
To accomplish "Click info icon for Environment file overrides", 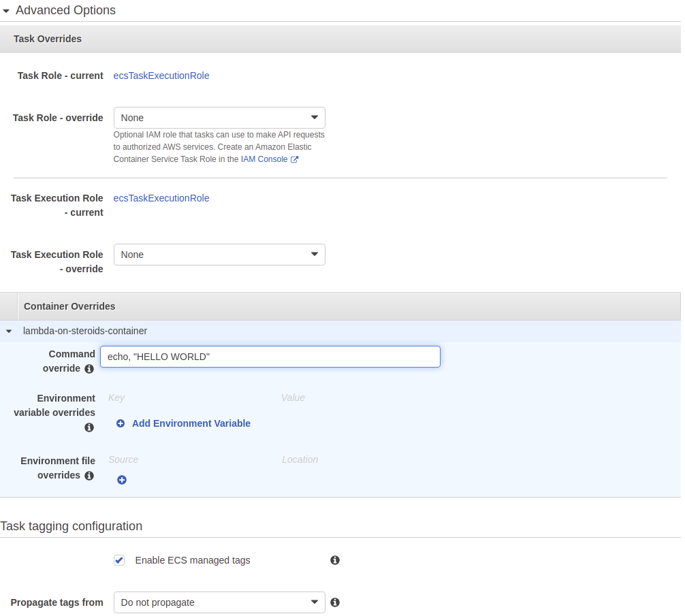I will pos(89,476).
